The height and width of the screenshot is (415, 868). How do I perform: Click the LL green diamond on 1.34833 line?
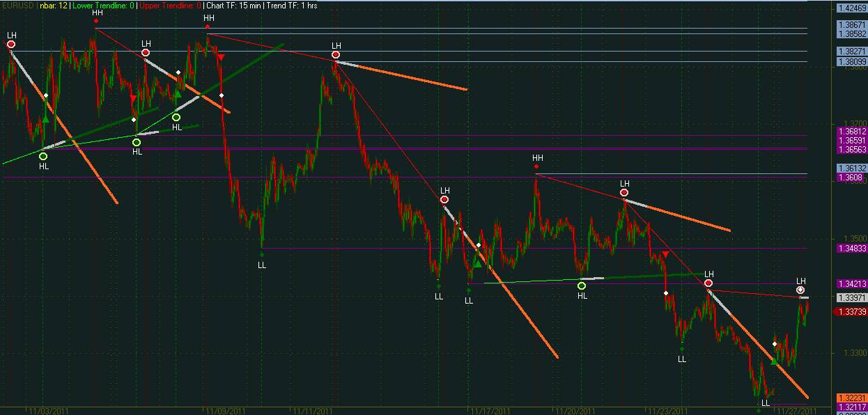(x=261, y=254)
